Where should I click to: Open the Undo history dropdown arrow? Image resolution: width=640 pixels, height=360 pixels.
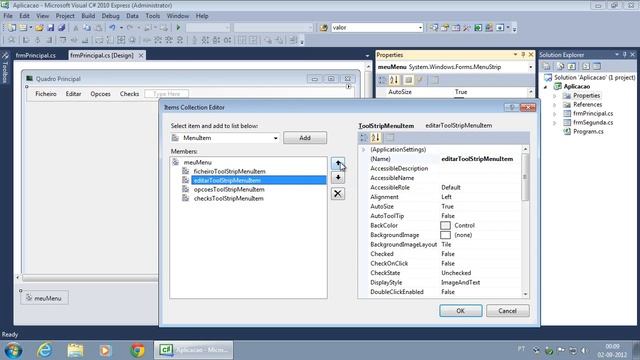(x=121, y=28)
